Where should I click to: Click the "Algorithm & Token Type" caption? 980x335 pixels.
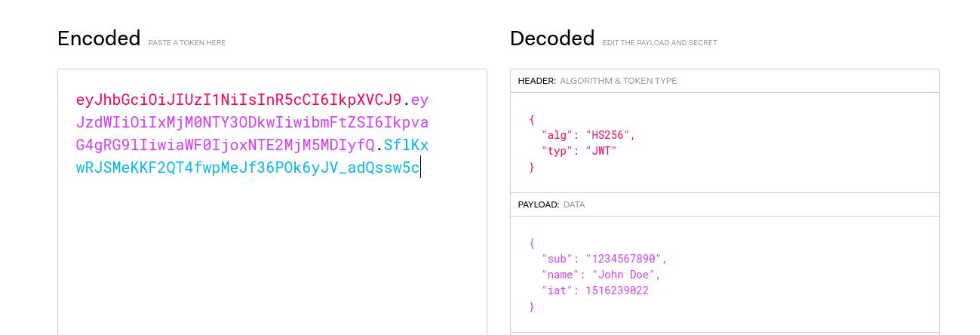point(619,81)
